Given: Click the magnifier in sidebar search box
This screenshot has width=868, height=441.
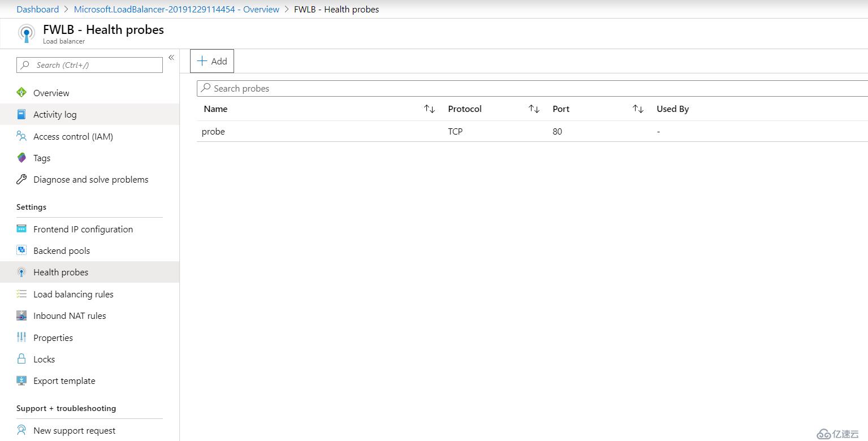Looking at the screenshot, I should click(25, 65).
